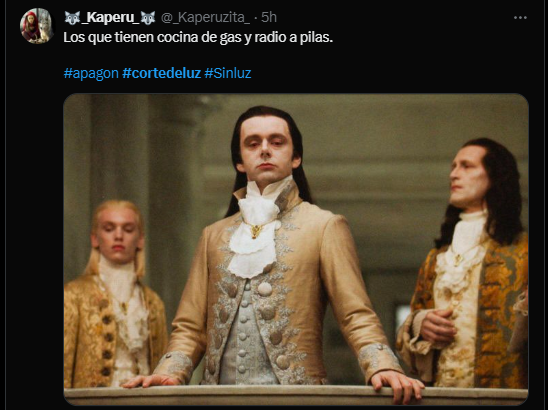This screenshot has height=410, width=548.
Task: Click the wolf emoji before the name _Kaperu_
Action: tap(72, 17)
